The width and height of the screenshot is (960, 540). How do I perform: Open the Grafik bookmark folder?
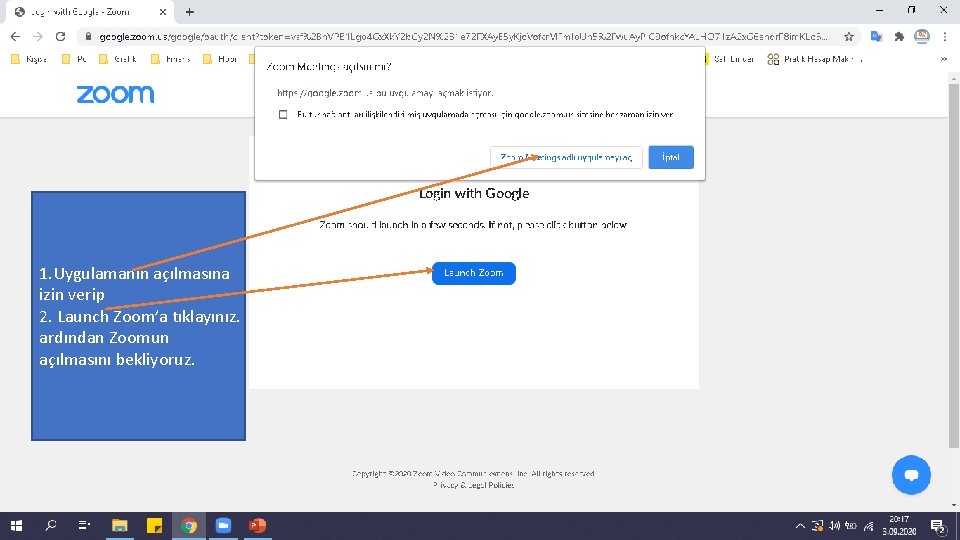point(118,59)
